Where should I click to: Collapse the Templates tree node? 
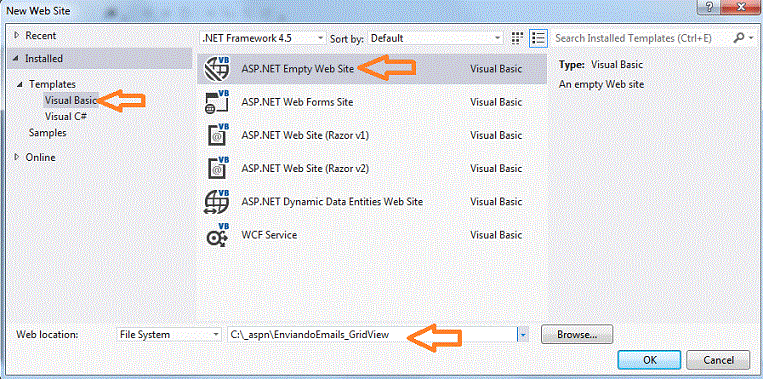click(x=20, y=84)
